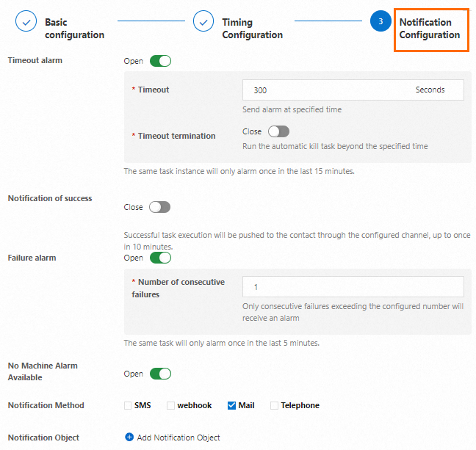Check the SMS notification method
Image resolution: width=476 pixels, height=450 pixels.
[x=129, y=405]
